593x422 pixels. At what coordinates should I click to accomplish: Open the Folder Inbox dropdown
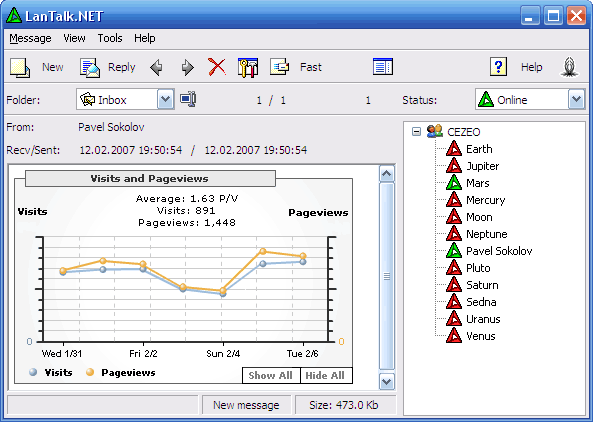point(165,99)
